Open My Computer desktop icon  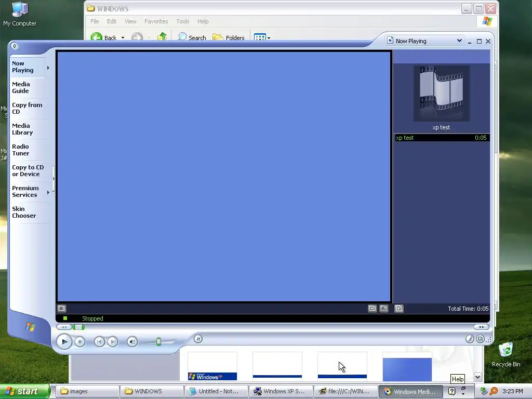coord(20,14)
